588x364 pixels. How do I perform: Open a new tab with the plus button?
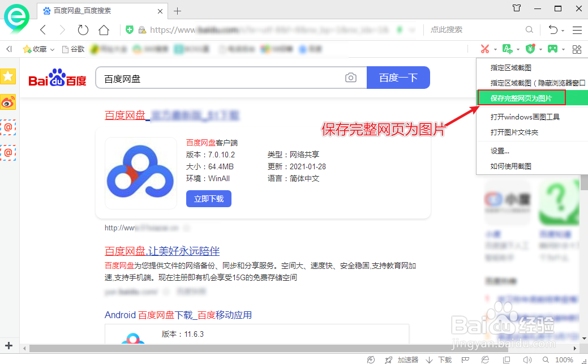(x=177, y=11)
